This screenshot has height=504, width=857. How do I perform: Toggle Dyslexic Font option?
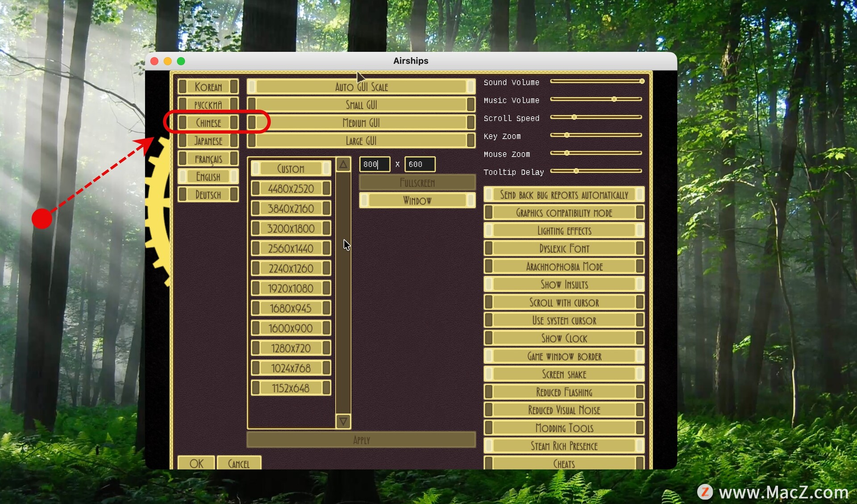pos(564,248)
